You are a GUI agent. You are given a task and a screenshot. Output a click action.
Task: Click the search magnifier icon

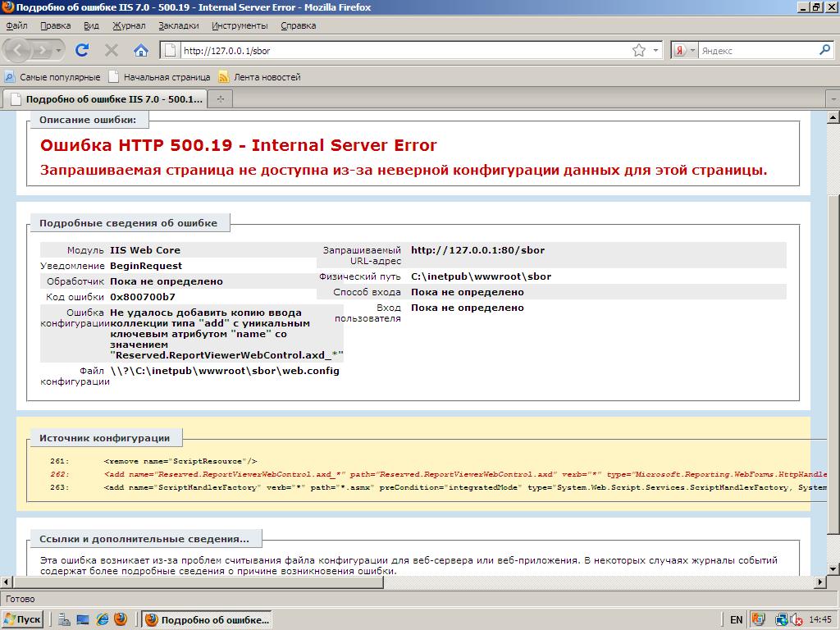(825, 50)
